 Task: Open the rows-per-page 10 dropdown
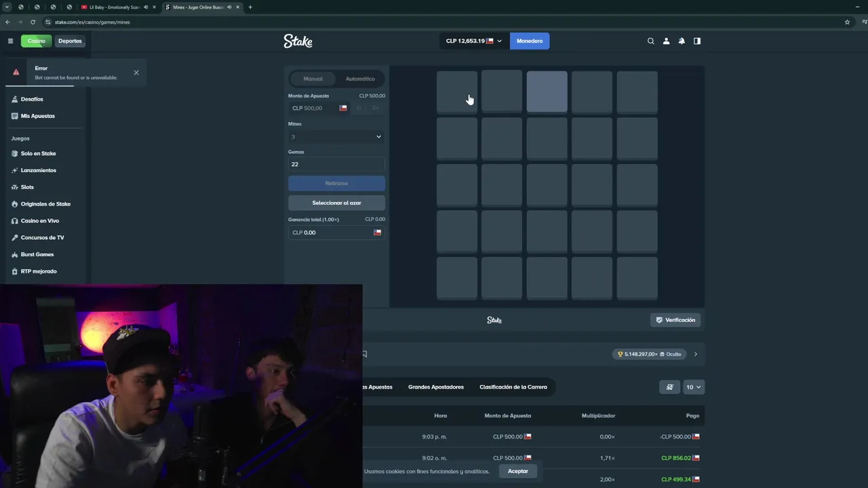(694, 387)
